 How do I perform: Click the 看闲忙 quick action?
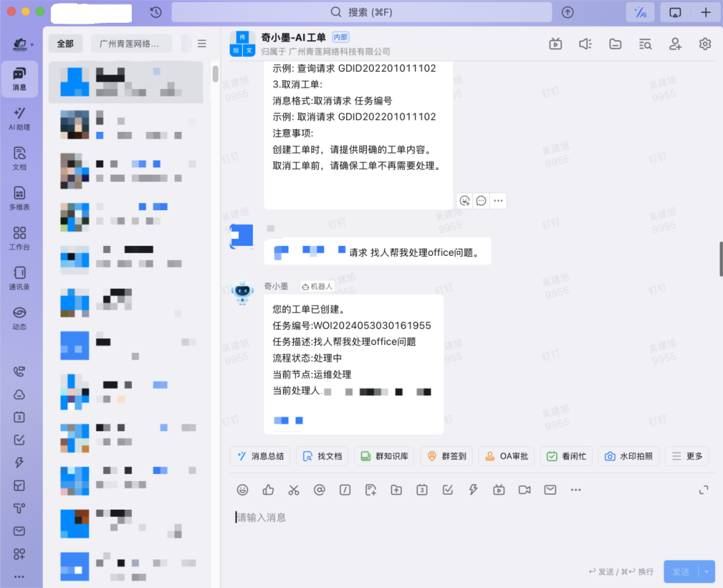click(x=566, y=456)
